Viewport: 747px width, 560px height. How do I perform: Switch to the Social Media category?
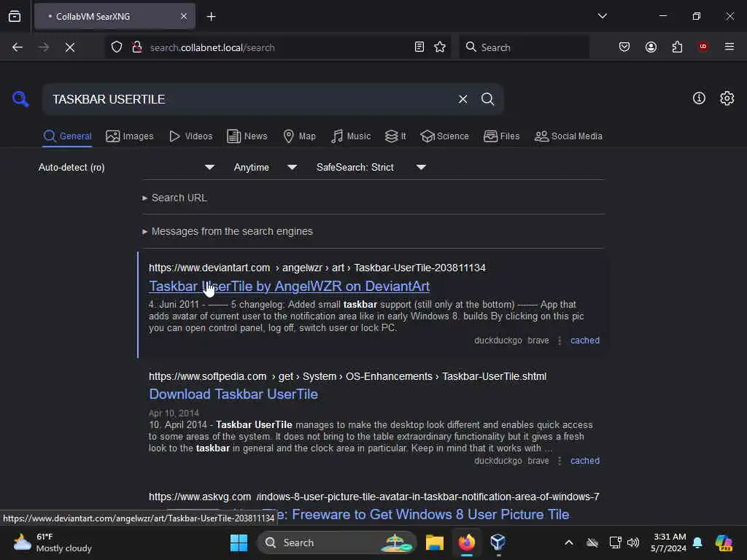(568, 136)
